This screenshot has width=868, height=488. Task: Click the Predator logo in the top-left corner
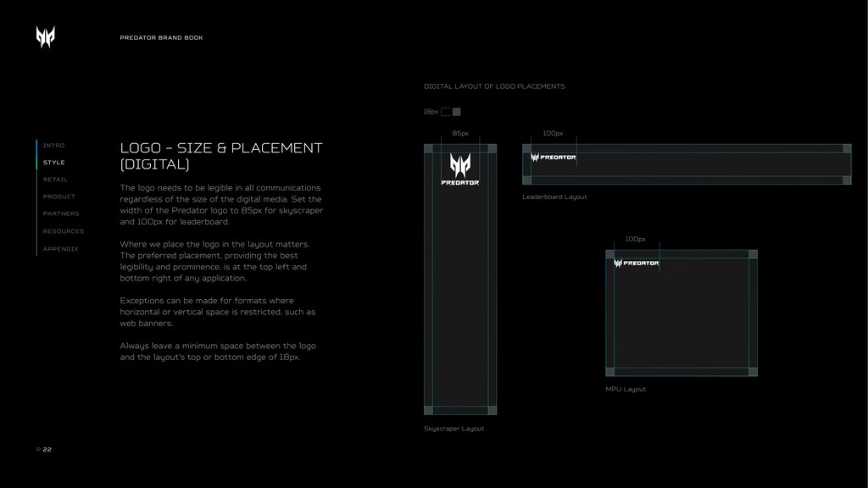coord(45,37)
